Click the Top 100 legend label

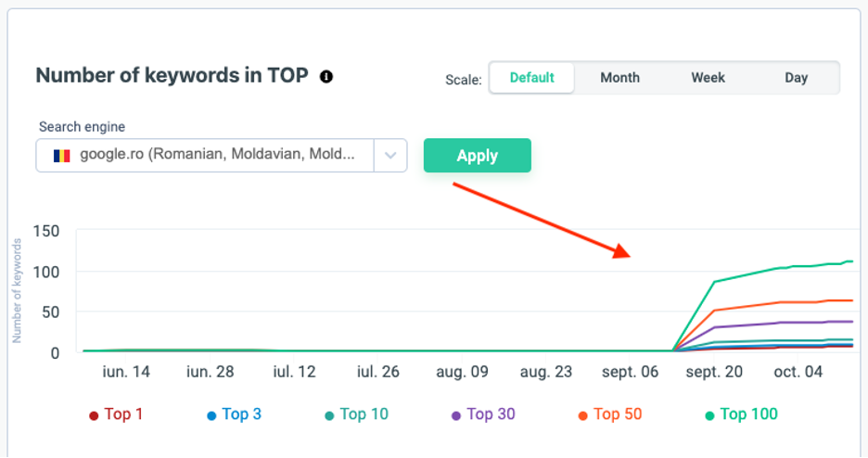pos(748,413)
